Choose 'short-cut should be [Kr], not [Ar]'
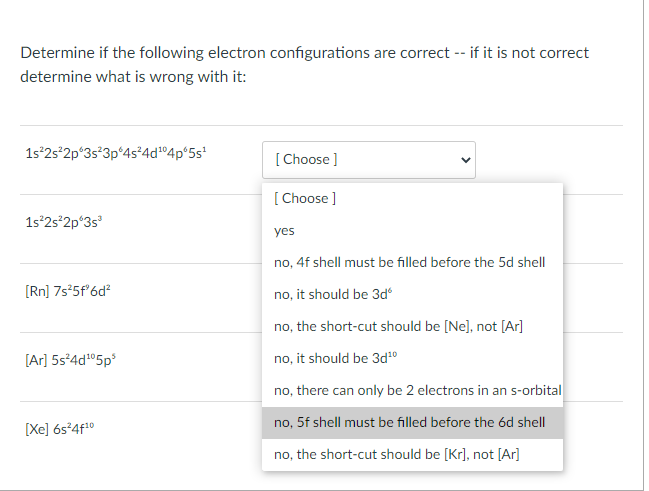This screenshot has height=491, width=649. tap(396, 454)
